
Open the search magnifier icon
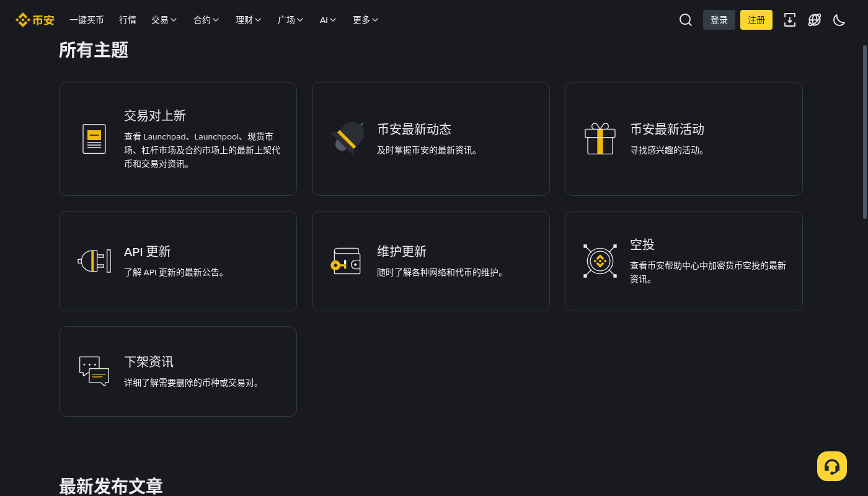coord(686,20)
